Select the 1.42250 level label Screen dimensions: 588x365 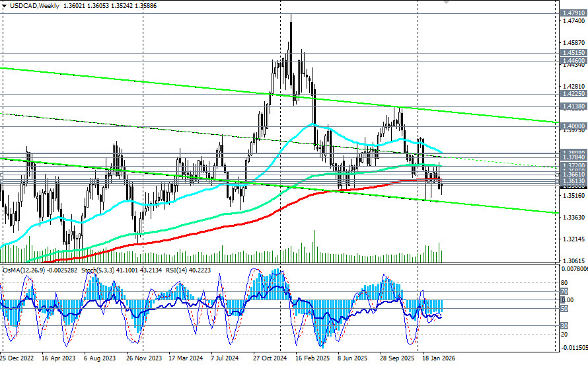pyautogui.click(x=573, y=94)
